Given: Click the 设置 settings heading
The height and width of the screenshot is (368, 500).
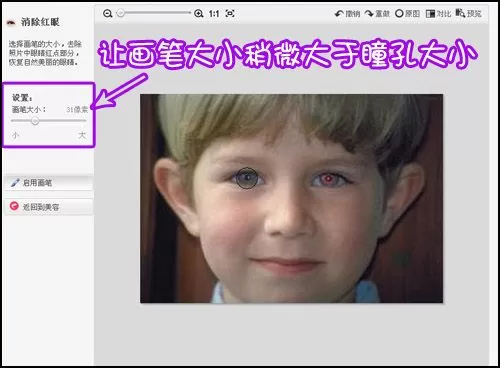Looking at the screenshot, I should [x=22, y=97].
